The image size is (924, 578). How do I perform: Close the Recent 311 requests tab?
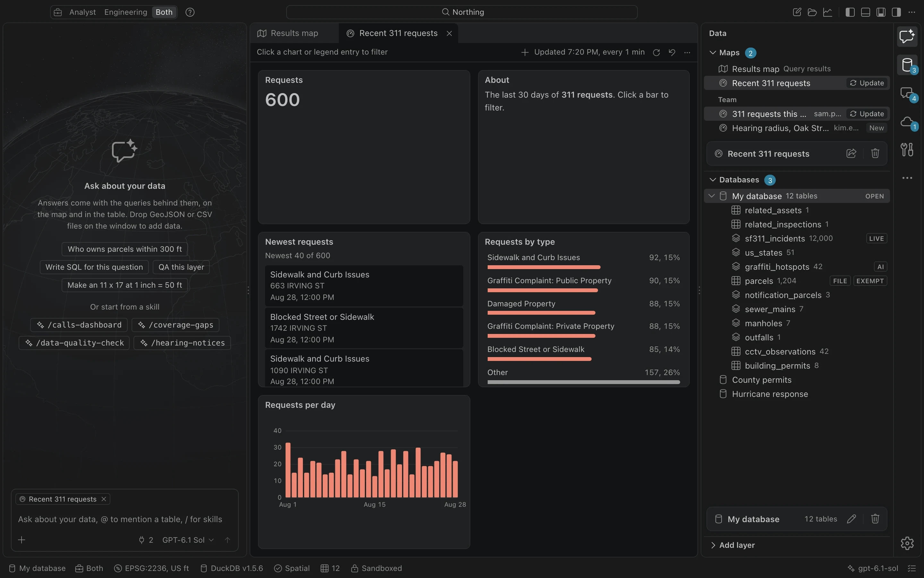coord(449,33)
